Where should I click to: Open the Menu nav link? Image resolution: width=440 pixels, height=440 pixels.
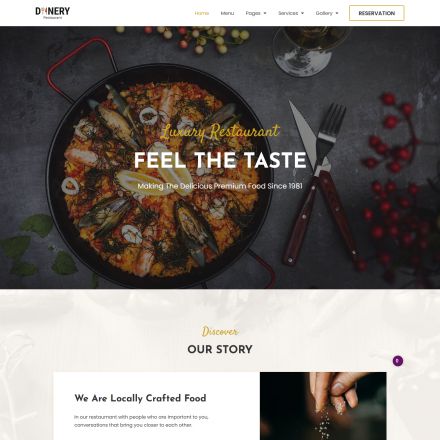(227, 13)
